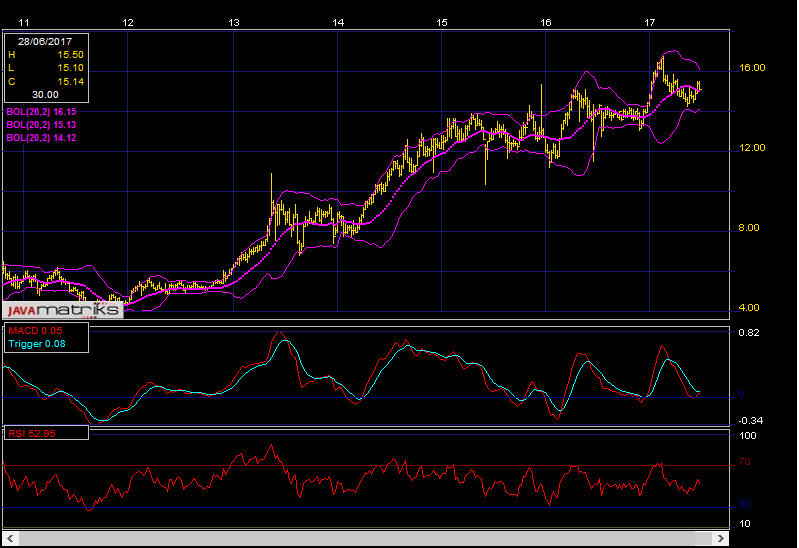
Task: Click the RSI 10 axis label
Action: pos(745,524)
